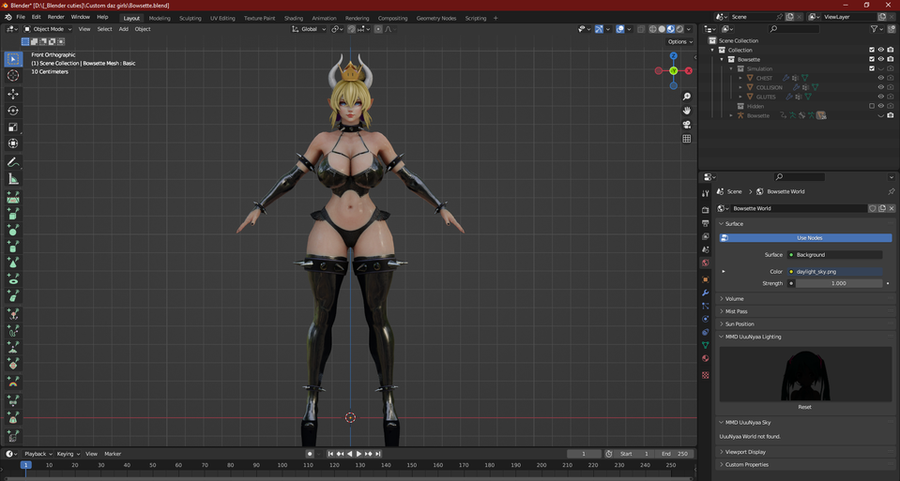
Task: Click the zoom viewport magnifier icon
Action: pos(686,96)
